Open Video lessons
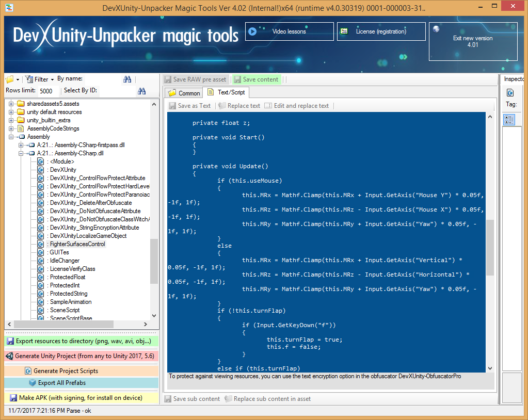The height and width of the screenshot is (420, 528). pos(289,31)
